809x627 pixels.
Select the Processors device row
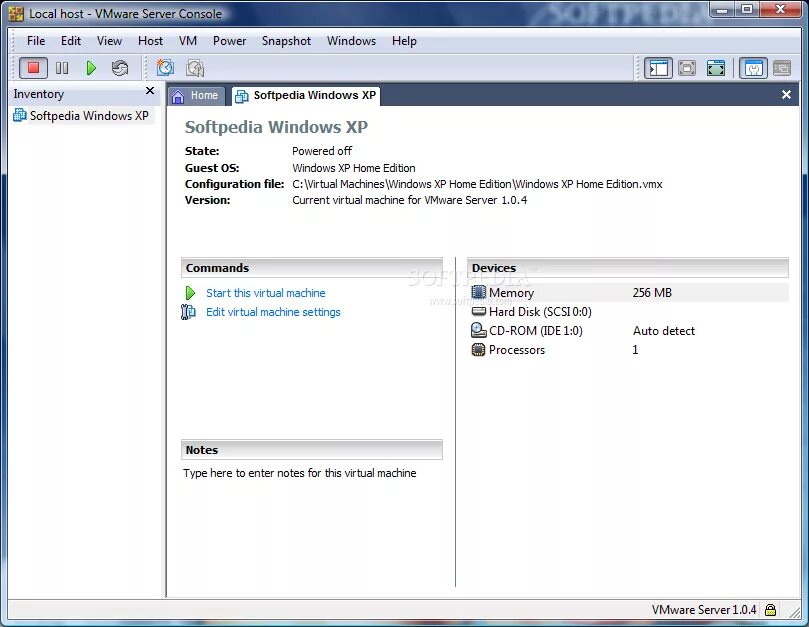click(x=628, y=350)
